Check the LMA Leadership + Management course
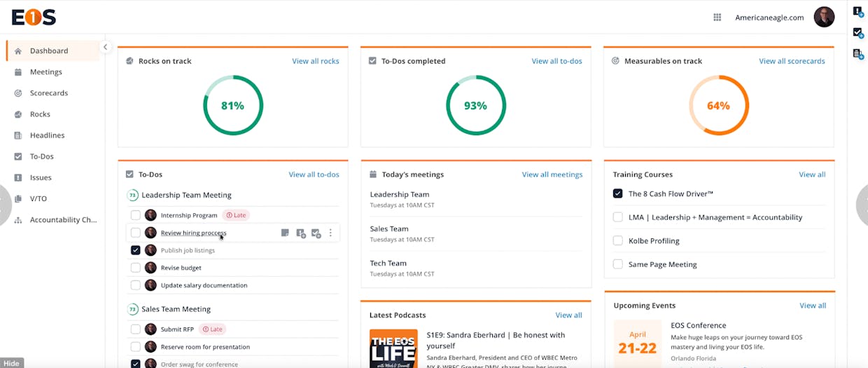This screenshot has height=368, width=868. [618, 217]
